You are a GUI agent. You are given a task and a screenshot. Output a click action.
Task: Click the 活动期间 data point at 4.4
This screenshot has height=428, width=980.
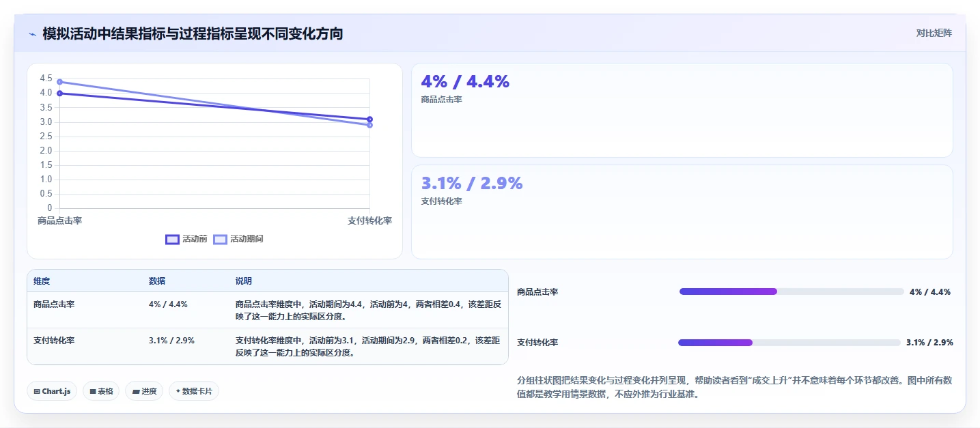59,82
